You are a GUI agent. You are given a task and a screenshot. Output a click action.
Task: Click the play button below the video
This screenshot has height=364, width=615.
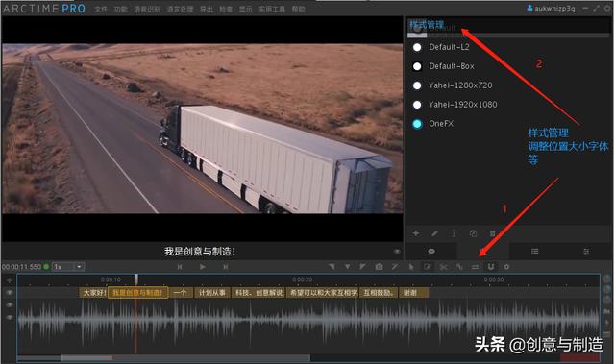click(203, 267)
